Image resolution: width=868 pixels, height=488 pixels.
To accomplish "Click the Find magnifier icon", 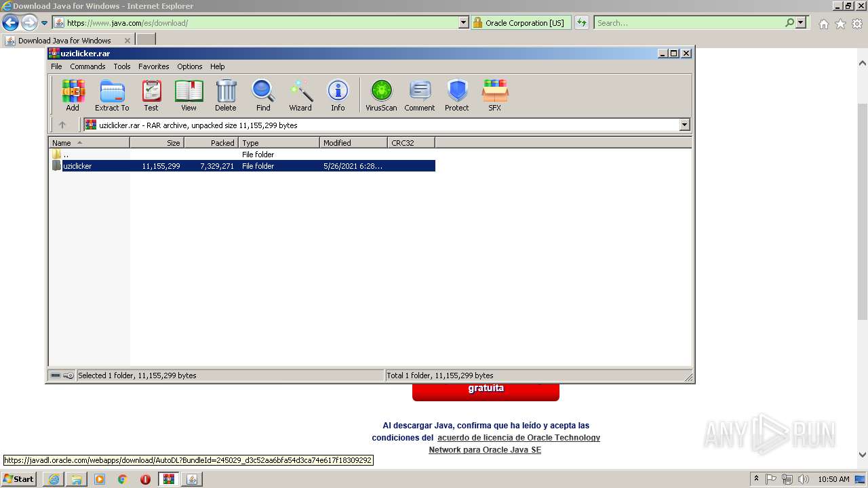I will click(263, 95).
